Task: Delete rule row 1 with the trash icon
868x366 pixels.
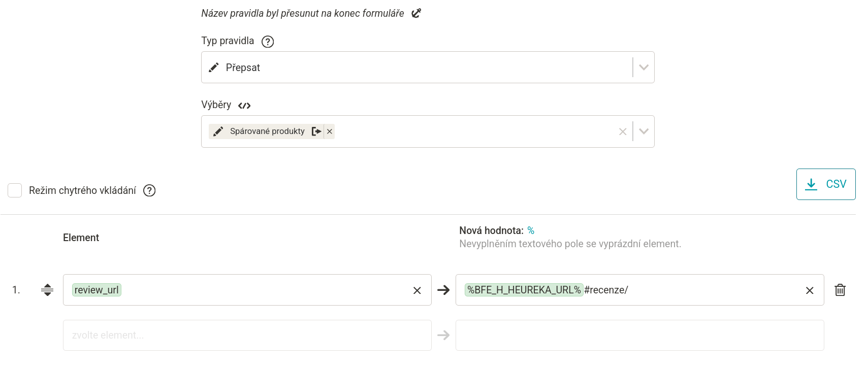Action: 840,290
